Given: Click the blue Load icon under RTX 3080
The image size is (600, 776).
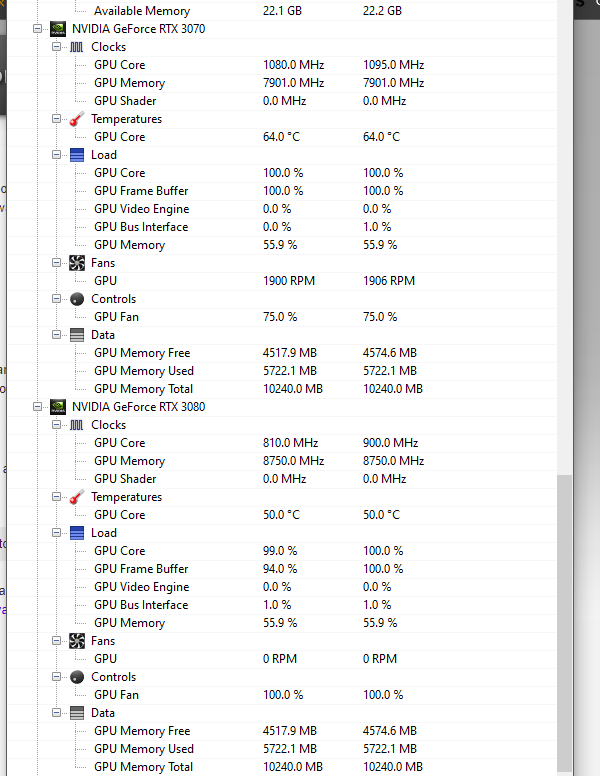Looking at the screenshot, I should (x=77, y=533).
